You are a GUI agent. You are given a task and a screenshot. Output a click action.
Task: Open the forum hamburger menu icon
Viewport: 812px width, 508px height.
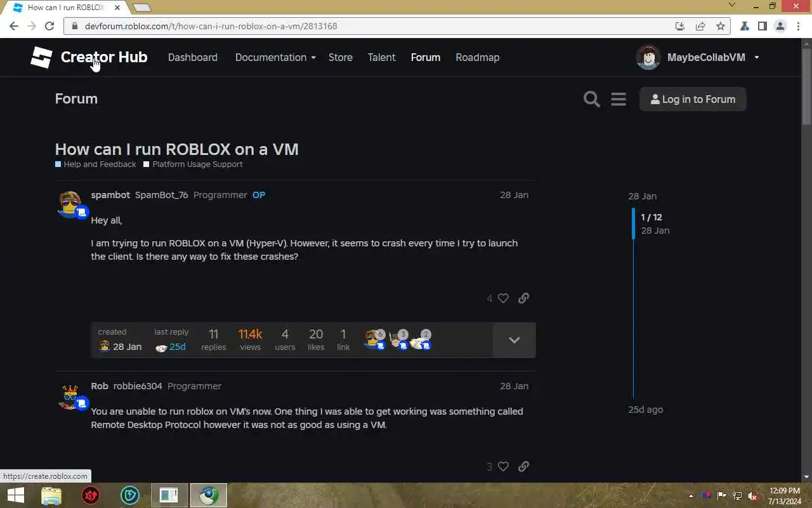(x=619, y=99)
